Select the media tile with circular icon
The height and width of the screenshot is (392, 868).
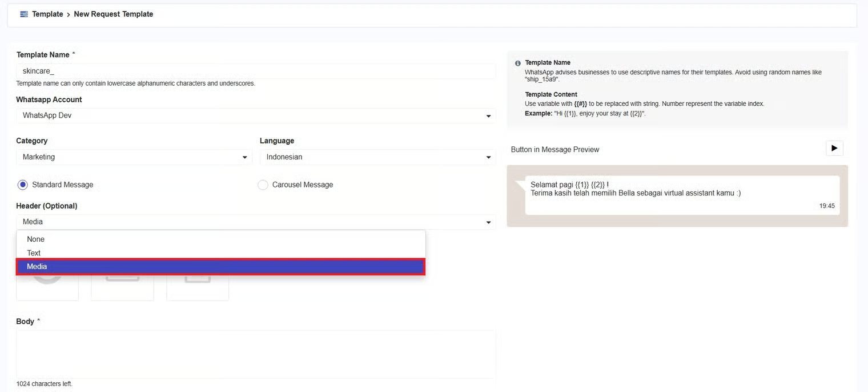(x=47, y=287)
